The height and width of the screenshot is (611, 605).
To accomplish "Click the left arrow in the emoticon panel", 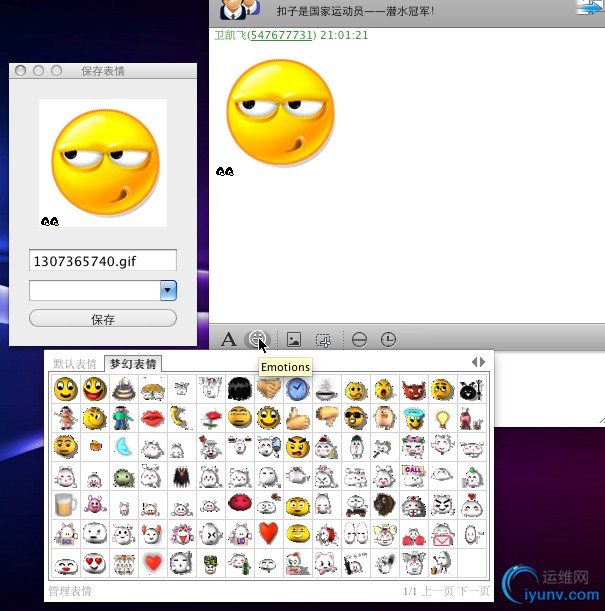I will (474, 362).
